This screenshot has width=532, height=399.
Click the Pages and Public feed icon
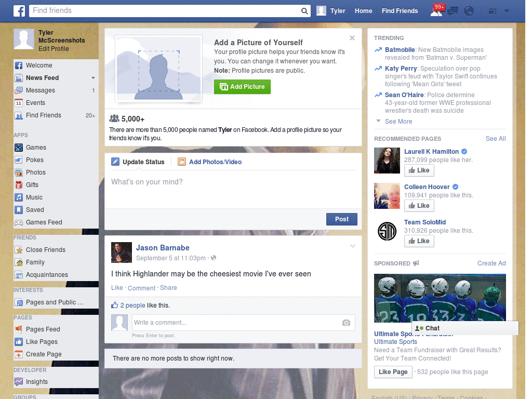coord(19,302)
